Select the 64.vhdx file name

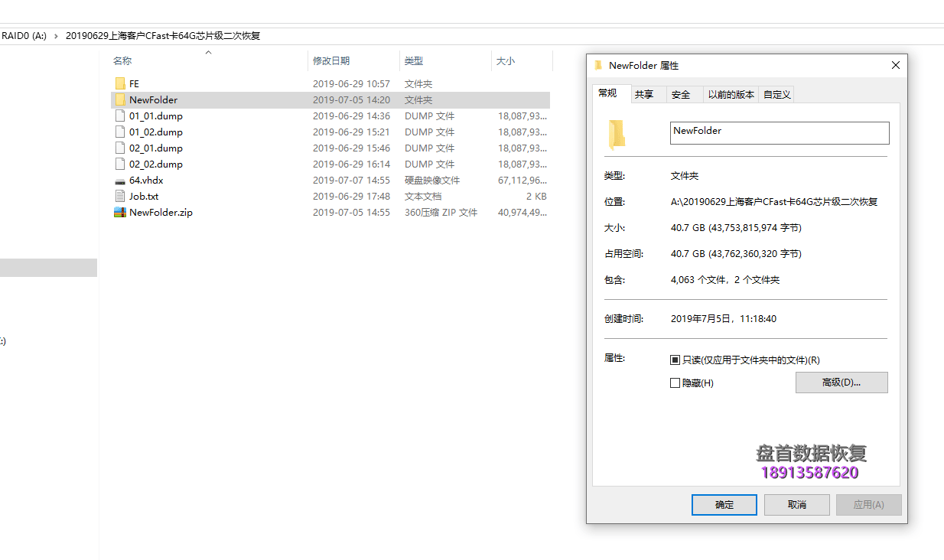[146, 180]
